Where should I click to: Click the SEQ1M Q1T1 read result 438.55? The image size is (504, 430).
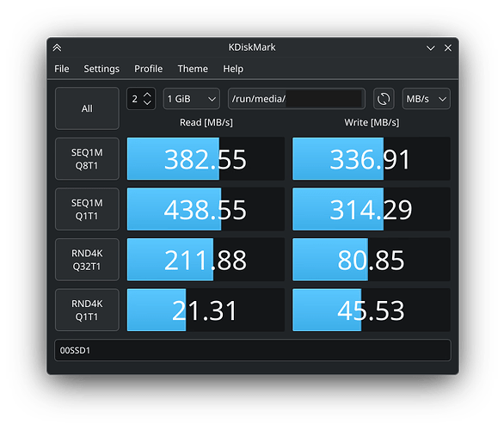tap(206, 209)
